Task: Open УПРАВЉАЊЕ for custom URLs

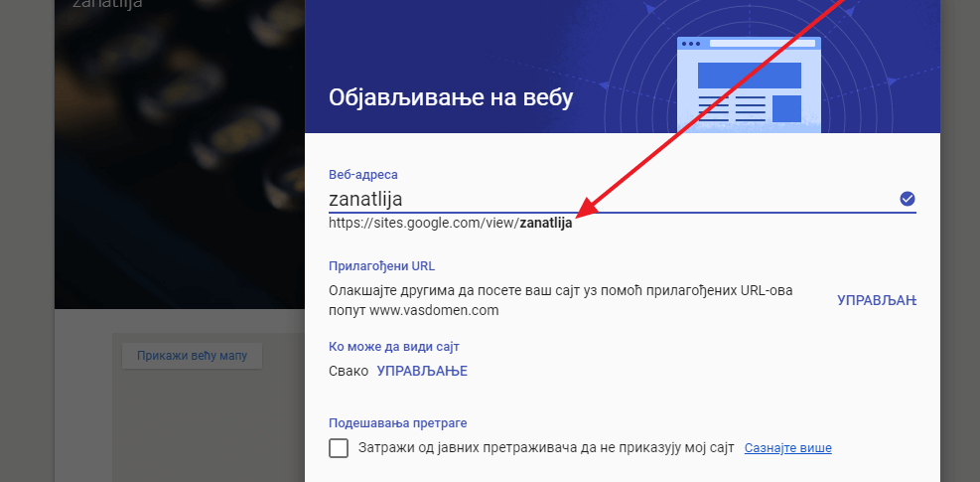Action: click(x=877, y=300)
